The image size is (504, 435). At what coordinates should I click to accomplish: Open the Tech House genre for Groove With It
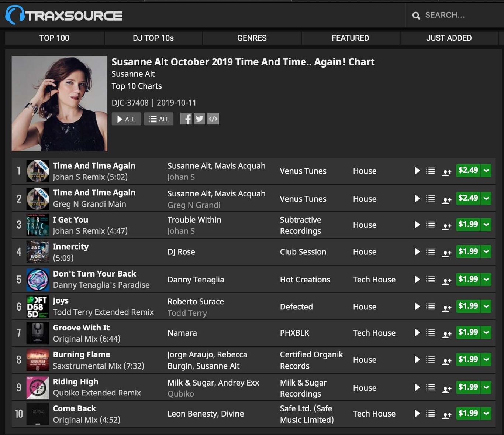[374, 333]
